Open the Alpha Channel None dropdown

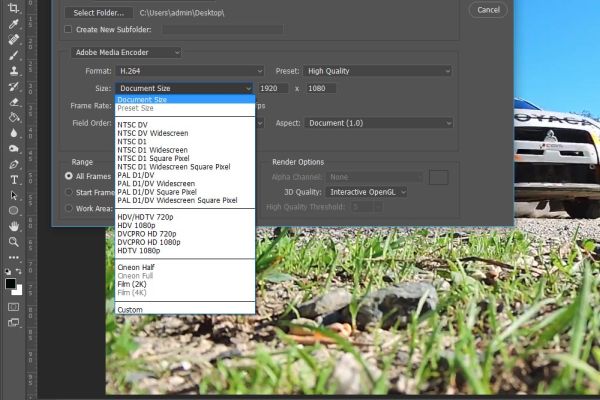coord(375,177)
